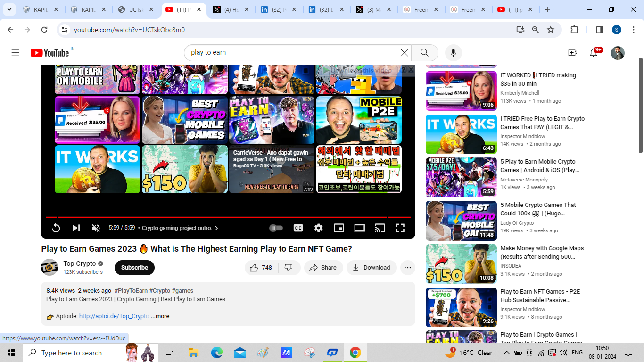Cast video to a TV
Screen dimensions: 644x362
380,228
